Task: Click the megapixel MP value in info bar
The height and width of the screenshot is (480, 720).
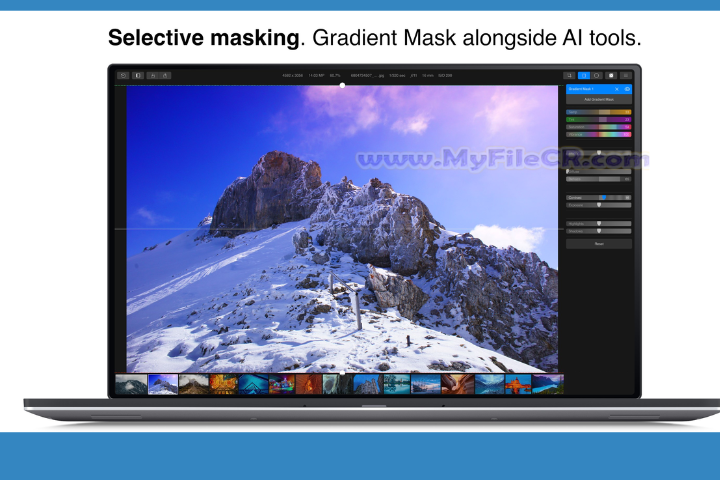Action: 316,75
